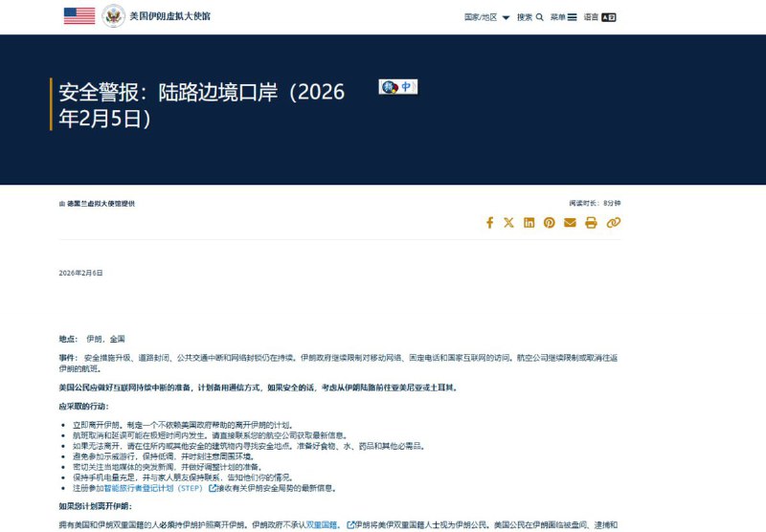
Task: Share the alert on X
Action: tap(508, 223)
